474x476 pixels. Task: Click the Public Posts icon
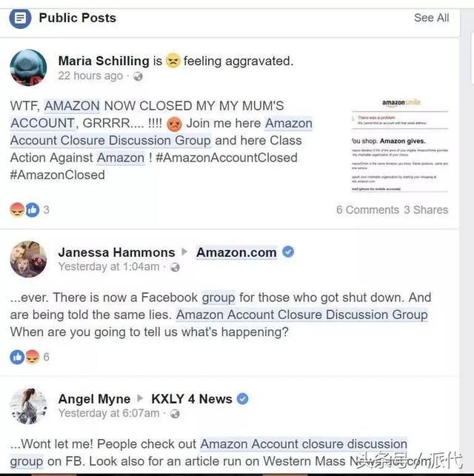[x=20, y=18]
